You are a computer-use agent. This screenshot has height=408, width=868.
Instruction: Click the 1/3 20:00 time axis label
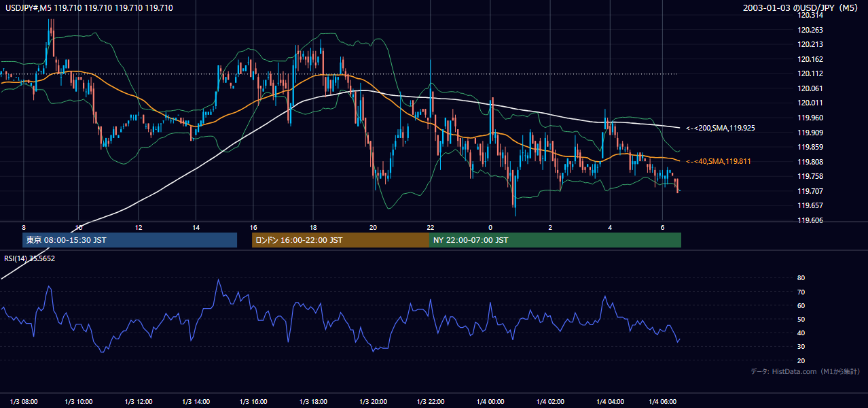(373, 402)
